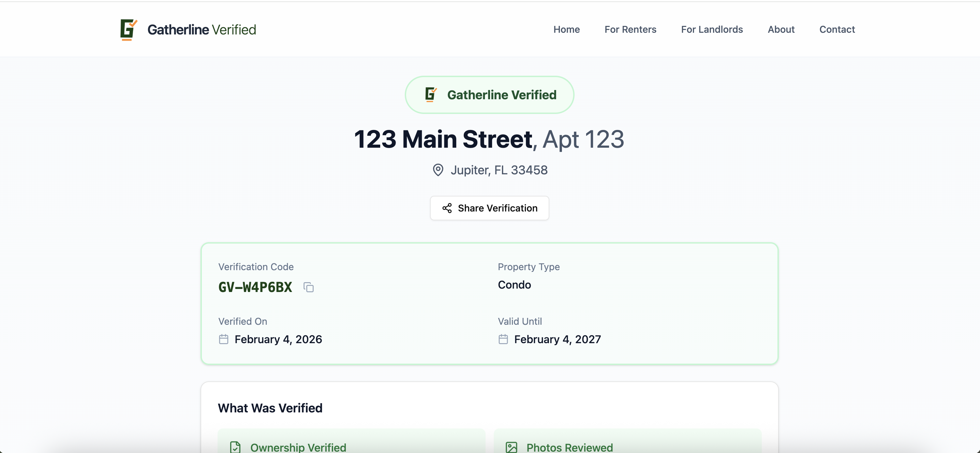Click the Gatherline Verified wordmark link
Screen dimensions: 980x453
[202, 29]
